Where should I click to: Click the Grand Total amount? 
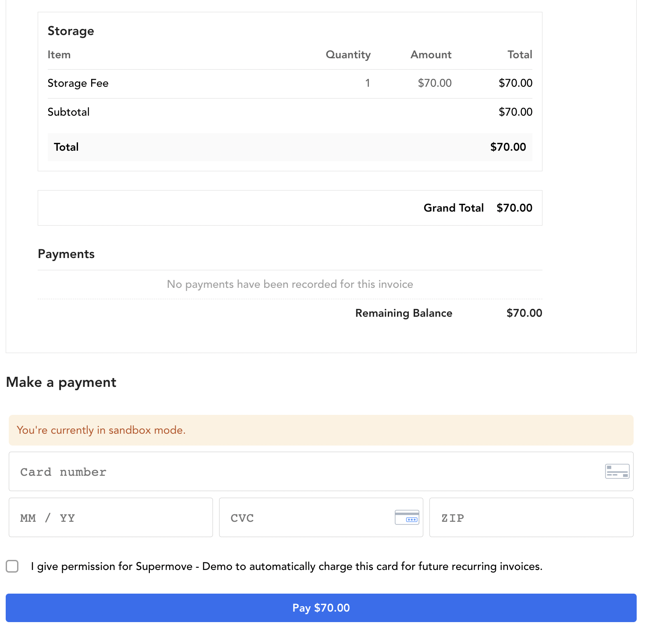tap(514, 208)
